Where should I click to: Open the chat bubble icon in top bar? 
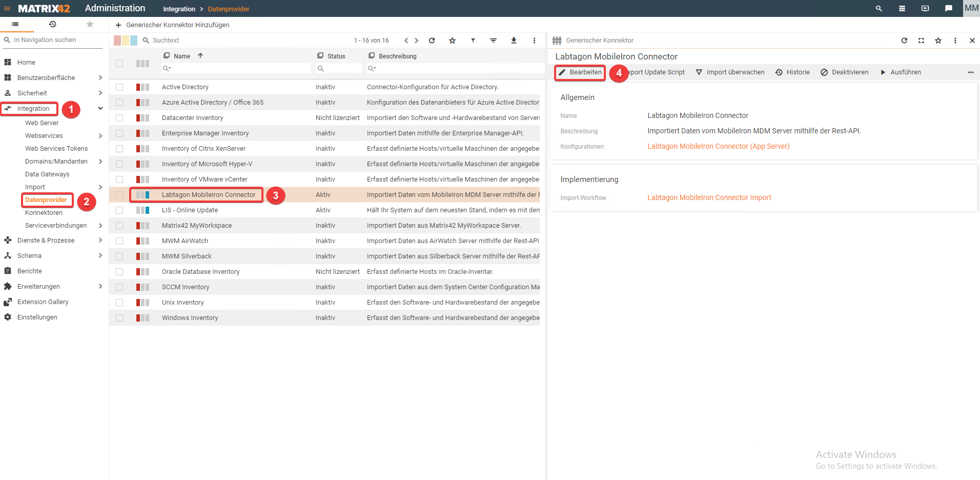949,8
